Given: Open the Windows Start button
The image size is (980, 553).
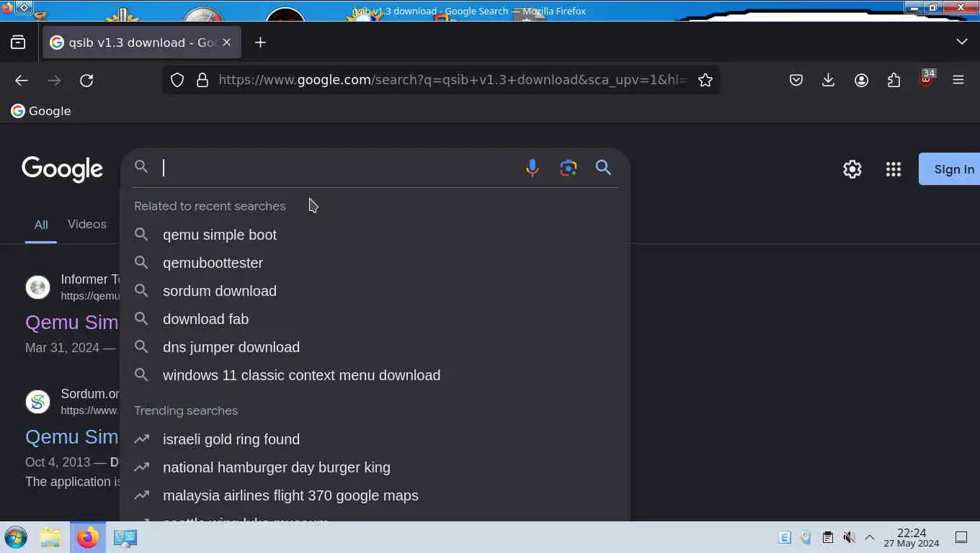Looking at the screenshot, I should point(16,537).
